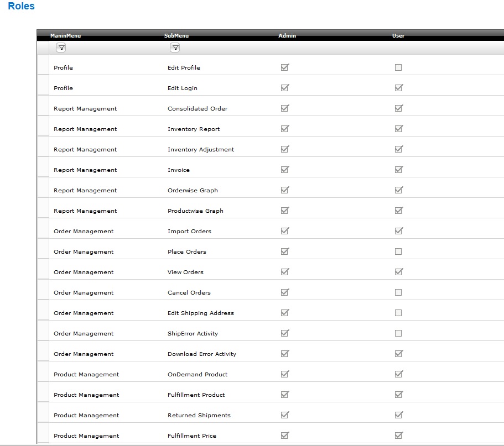Select the Import Orders cell

pyautogui.click(x=189, y=232)
